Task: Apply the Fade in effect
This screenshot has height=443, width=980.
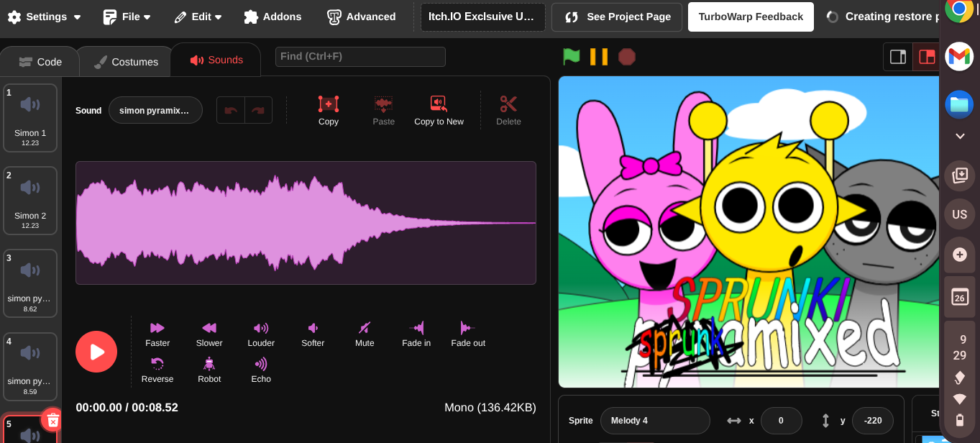Action: coord(416,334)
